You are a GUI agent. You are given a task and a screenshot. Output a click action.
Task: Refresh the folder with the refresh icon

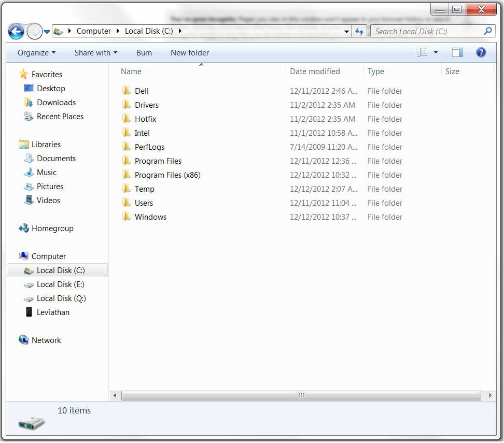coord(359,32)
